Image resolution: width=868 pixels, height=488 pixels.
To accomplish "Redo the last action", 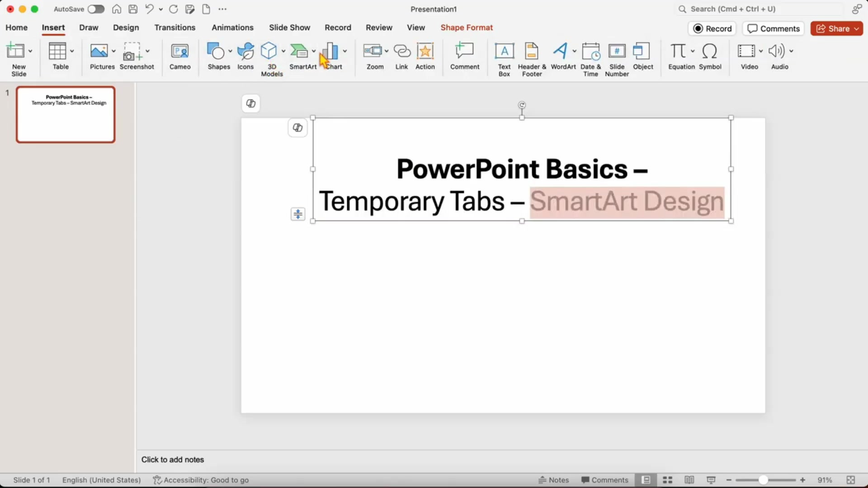I will click(173, 9).
